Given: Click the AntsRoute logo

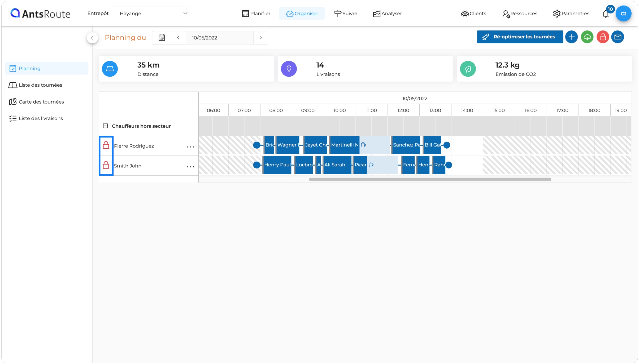Looking at the screenshot, I should click(40, 14).
